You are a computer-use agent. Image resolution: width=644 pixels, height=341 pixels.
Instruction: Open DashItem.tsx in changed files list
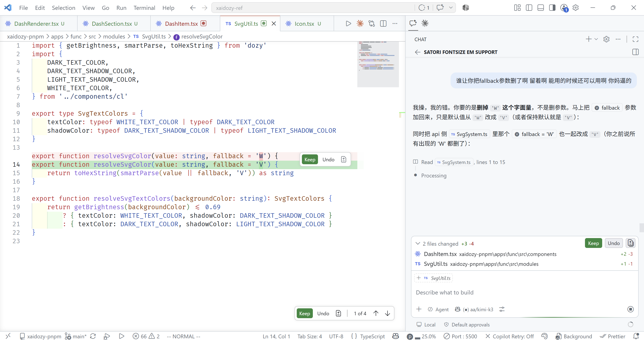524,254
